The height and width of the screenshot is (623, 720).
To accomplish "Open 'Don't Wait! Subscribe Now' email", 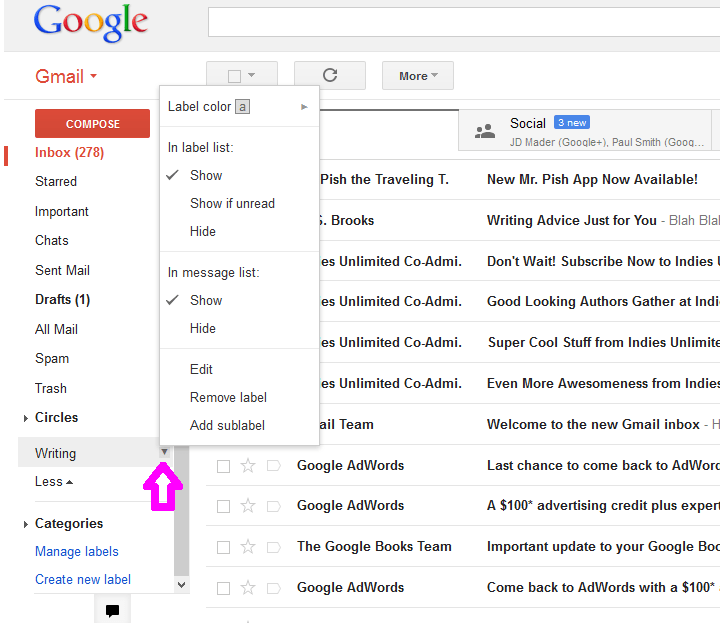I will point(603,261).
